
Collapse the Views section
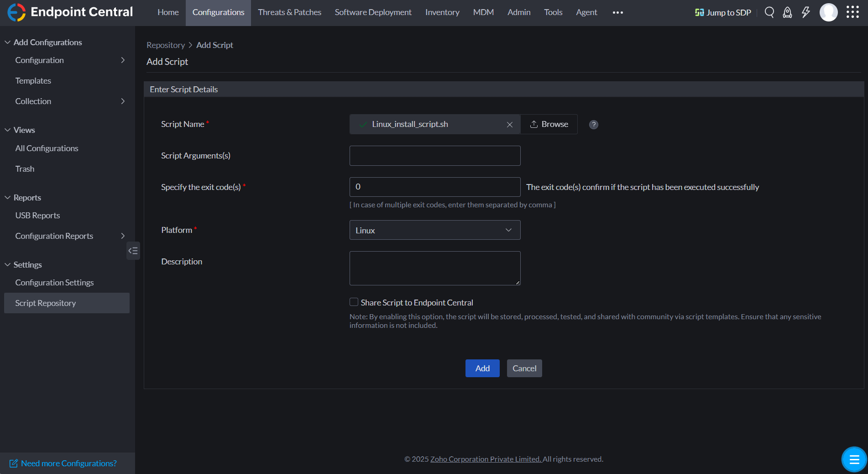point(8,130)
